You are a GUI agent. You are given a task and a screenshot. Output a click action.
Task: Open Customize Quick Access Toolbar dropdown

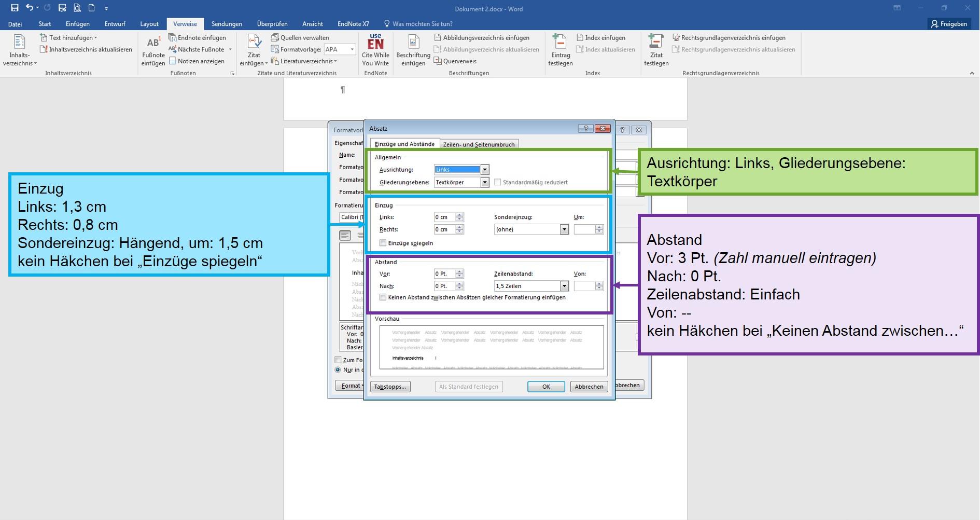coord(106,8)
